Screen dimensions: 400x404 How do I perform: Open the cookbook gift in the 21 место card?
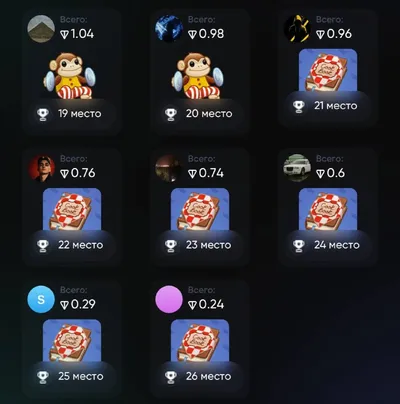pyautogui.click(x=328, y=70)
